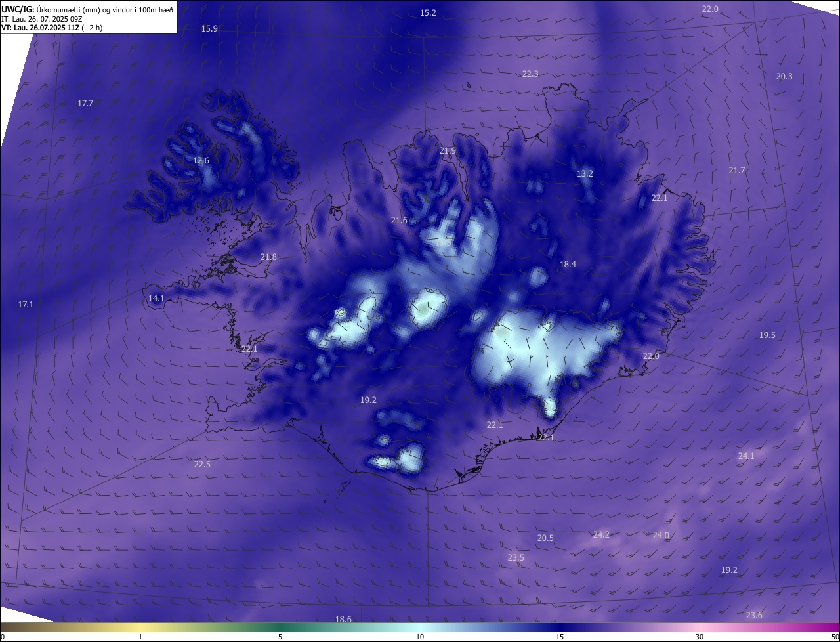Click the 'VT: Lau. 26.07.2025 11Z (+2 h)' line
The image size is (840, 642).
(x=52, y=28)
